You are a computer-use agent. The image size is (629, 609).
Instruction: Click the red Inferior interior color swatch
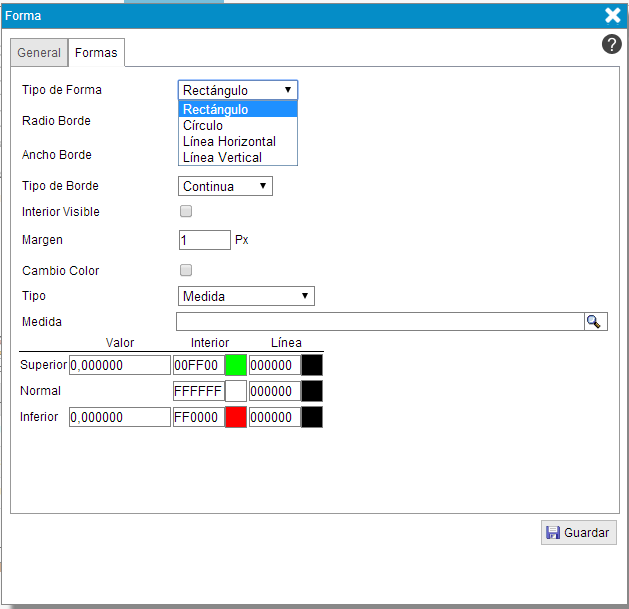point(235,417)
